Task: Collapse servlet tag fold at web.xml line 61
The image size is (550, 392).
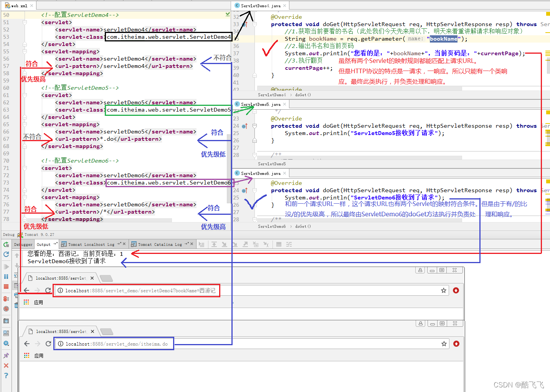Action: click(x=25, y=95)
